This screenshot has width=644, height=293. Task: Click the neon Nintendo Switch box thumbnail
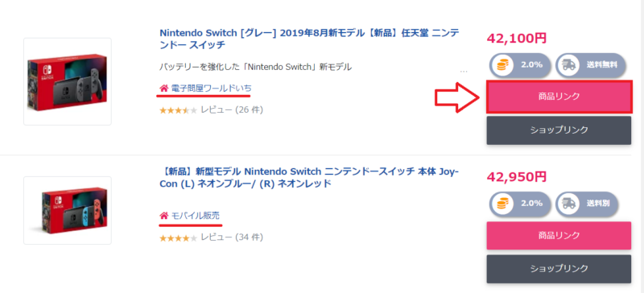tap(68, 210)
